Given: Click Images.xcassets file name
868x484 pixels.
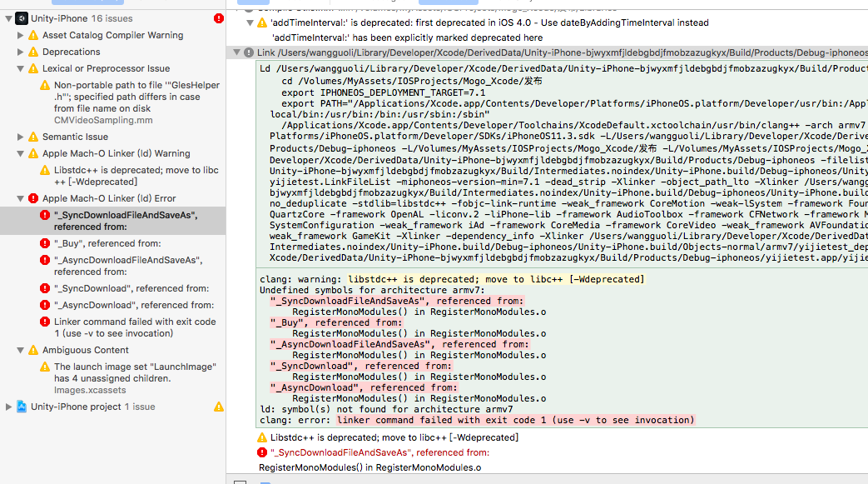Looking at the screenshot, I should [x=90, y=391].
